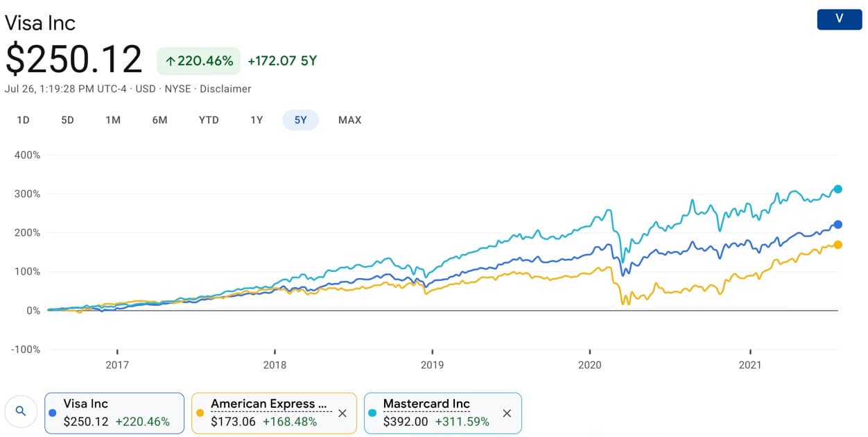Open the Disclaimer link
Viewport: 868px width, 437px height.
(225, 89)
